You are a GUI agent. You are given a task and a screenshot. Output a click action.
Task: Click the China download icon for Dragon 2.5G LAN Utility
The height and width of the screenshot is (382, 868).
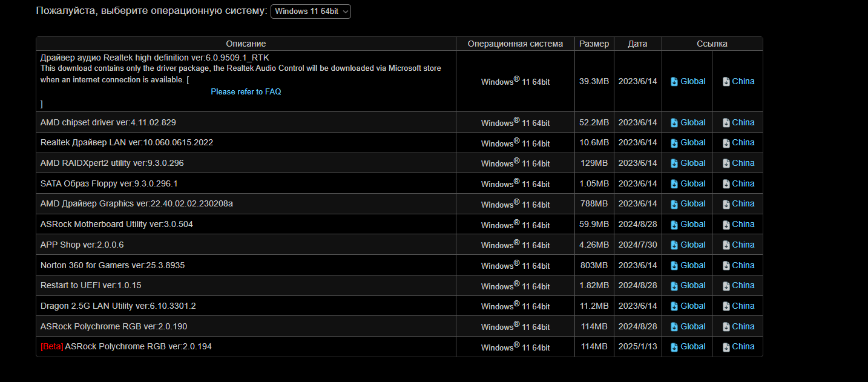(x=726, y=306)
